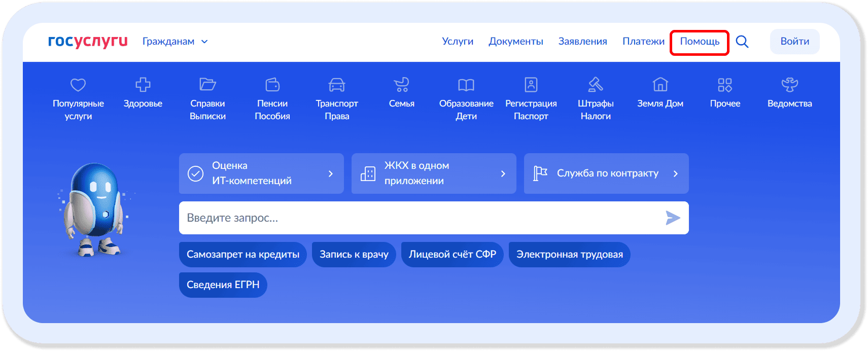
Task: Click the search magnifier icon in header
Action: tap(742, 42)
